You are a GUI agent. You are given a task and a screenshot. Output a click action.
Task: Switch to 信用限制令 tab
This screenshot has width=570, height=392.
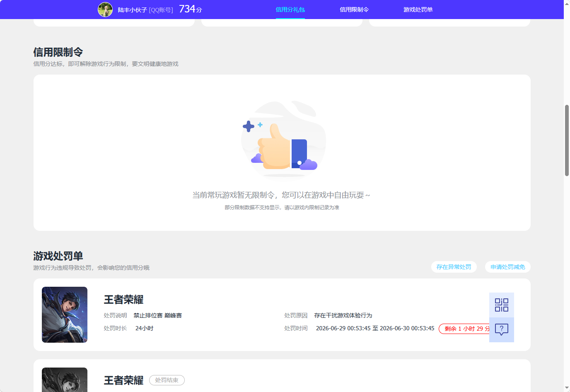pos(354,10)
